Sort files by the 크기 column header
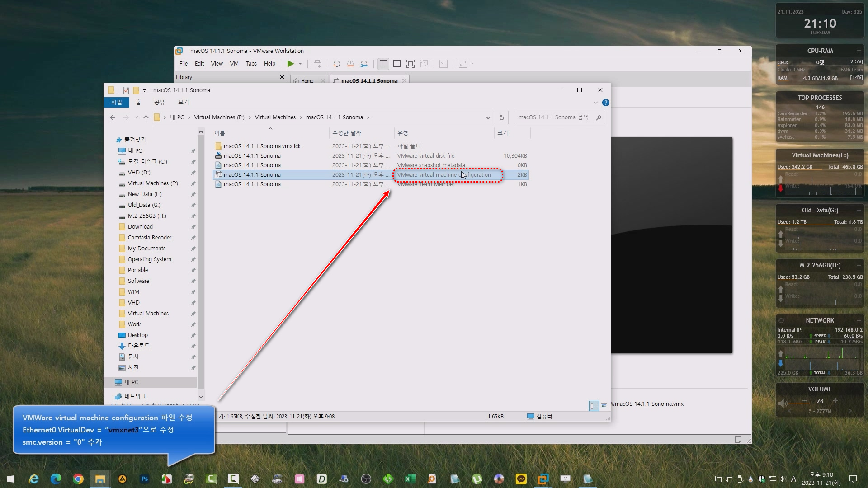868x488 pixels. tap(512, 133)
